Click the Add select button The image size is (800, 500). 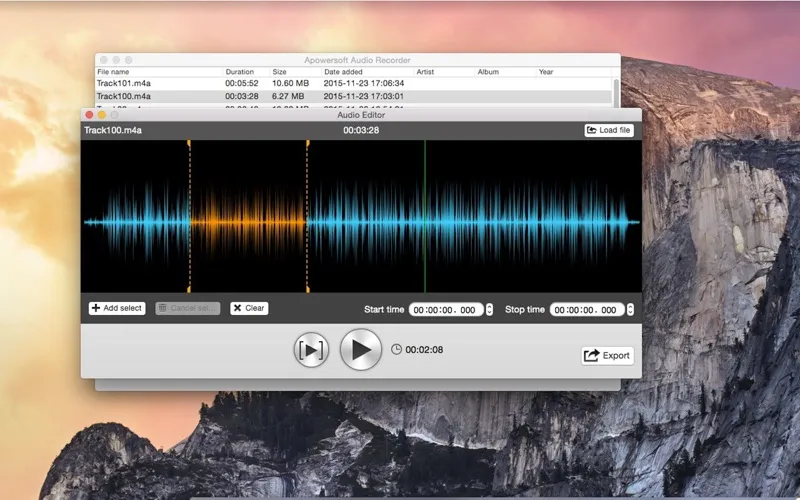coord(117,308)
